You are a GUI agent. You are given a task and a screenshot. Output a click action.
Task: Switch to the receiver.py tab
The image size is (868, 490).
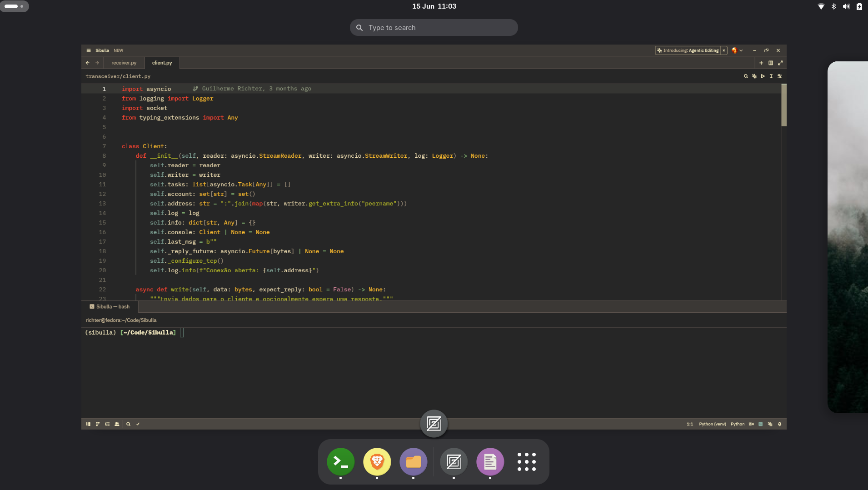pos(124,63)
